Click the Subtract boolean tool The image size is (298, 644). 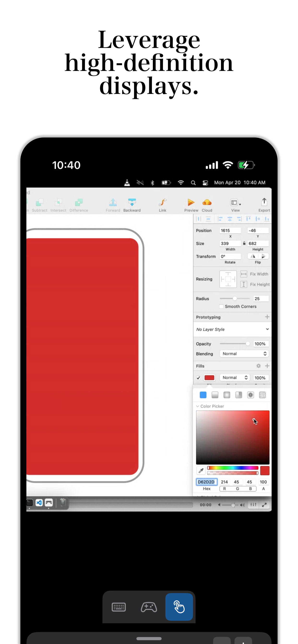40,205
